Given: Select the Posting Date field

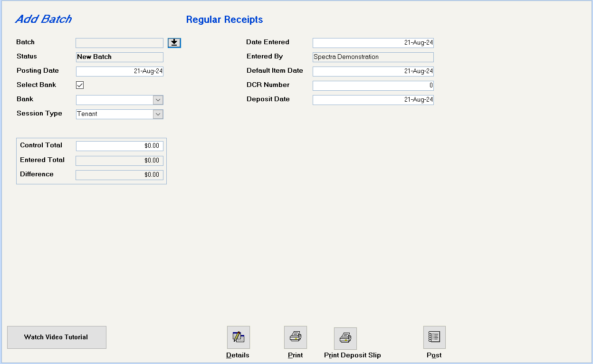Looking at the screenshot, I should coord(120,71).
